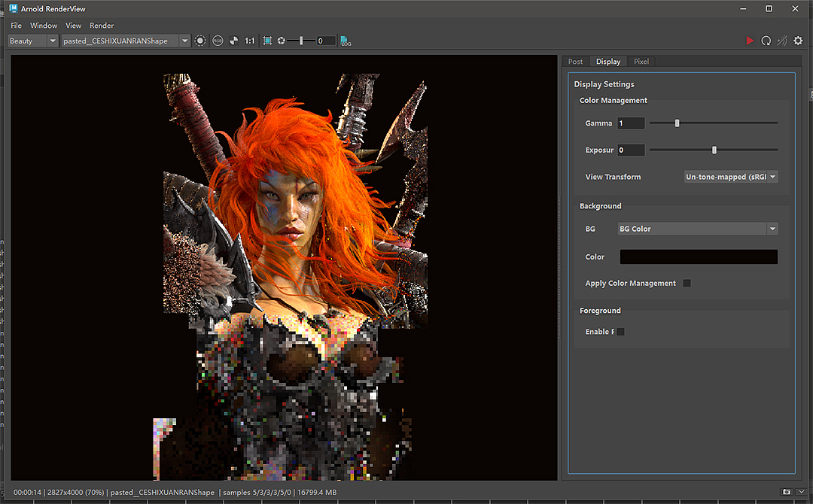
Task: Click the 1:1 real size icon
Action: (250, 41)
